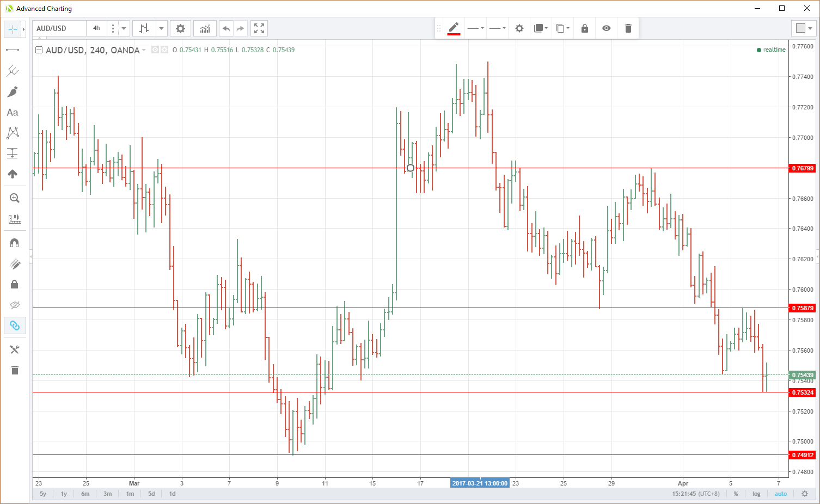Remove all drawings with sidebar trash
Viewport: 820px width, 504px height.
[15, 370]
